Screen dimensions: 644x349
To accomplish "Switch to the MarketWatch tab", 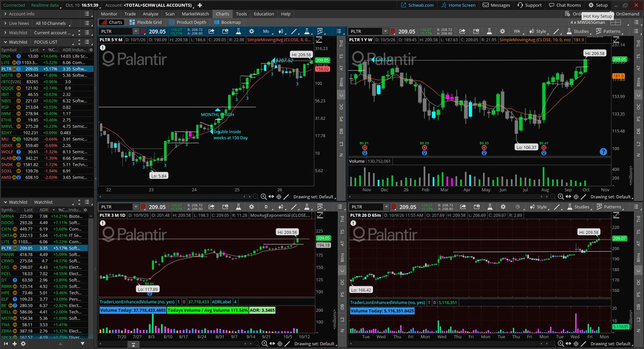I will pyautogui.click(x=194, y=13).
